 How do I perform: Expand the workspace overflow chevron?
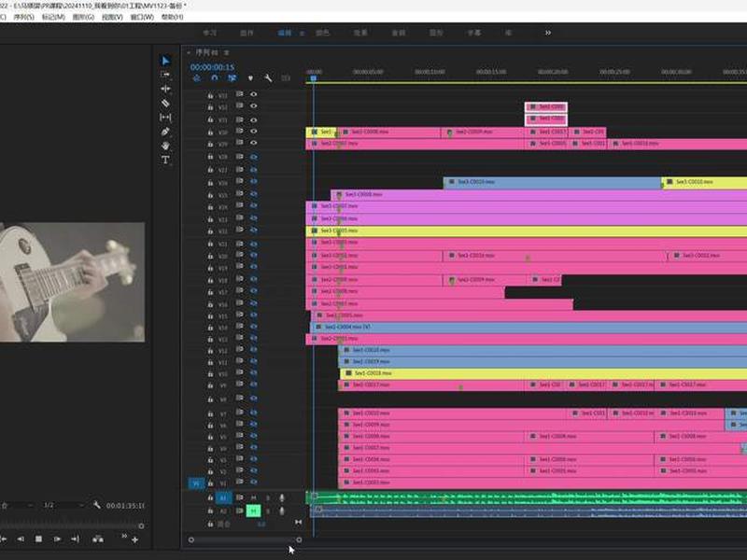(548, 33)
